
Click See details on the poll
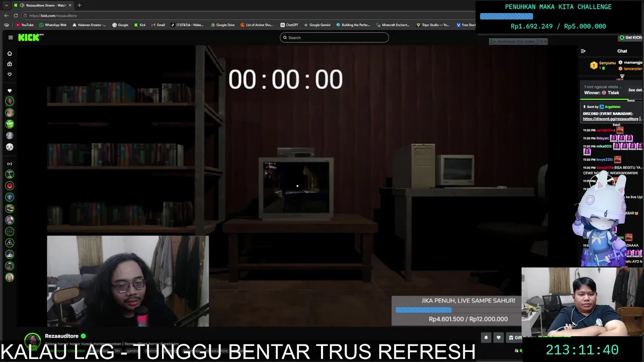(635, 90)
